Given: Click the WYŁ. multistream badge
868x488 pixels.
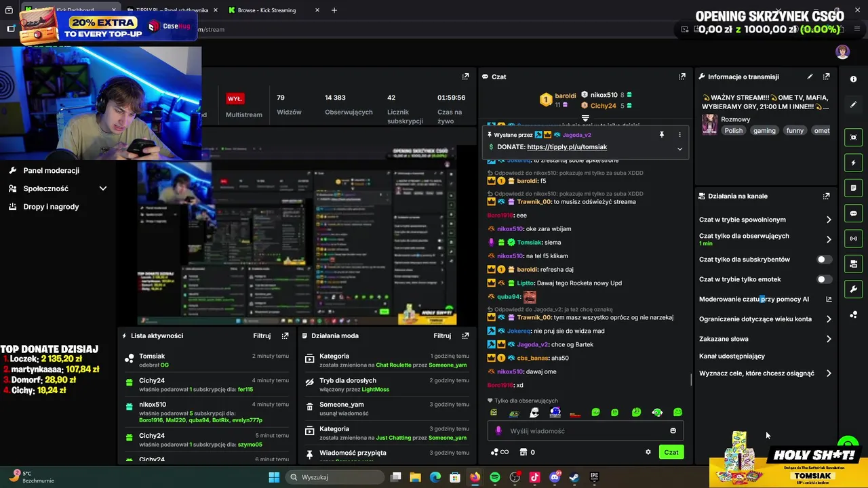Looking at the screenshot, I should 235,98.
